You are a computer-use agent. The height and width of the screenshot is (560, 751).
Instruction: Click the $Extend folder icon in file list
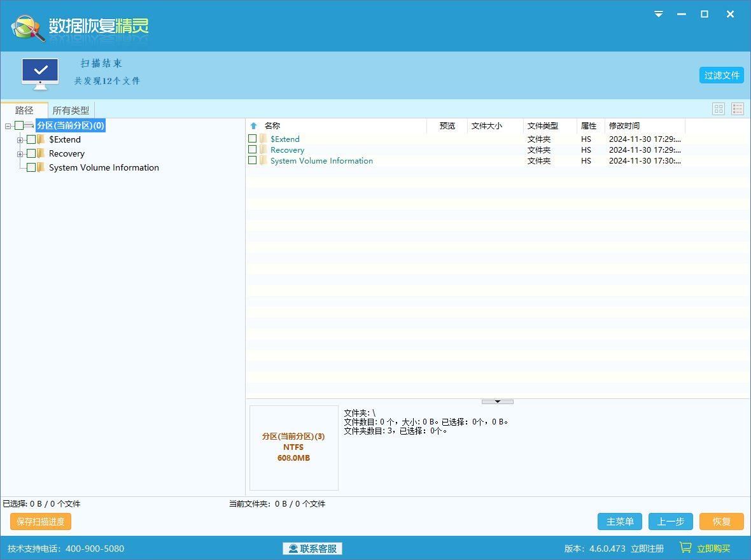click(x=263, y=139)
